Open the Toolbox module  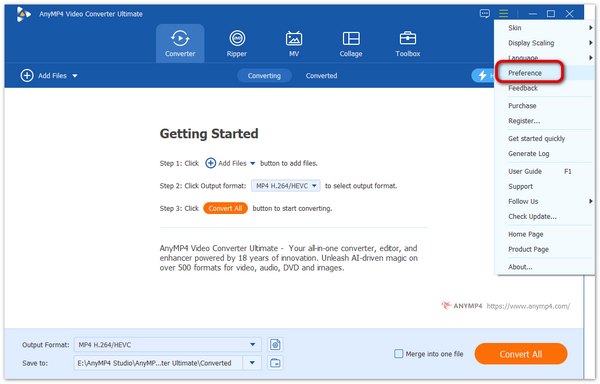[x=408, y=44]
